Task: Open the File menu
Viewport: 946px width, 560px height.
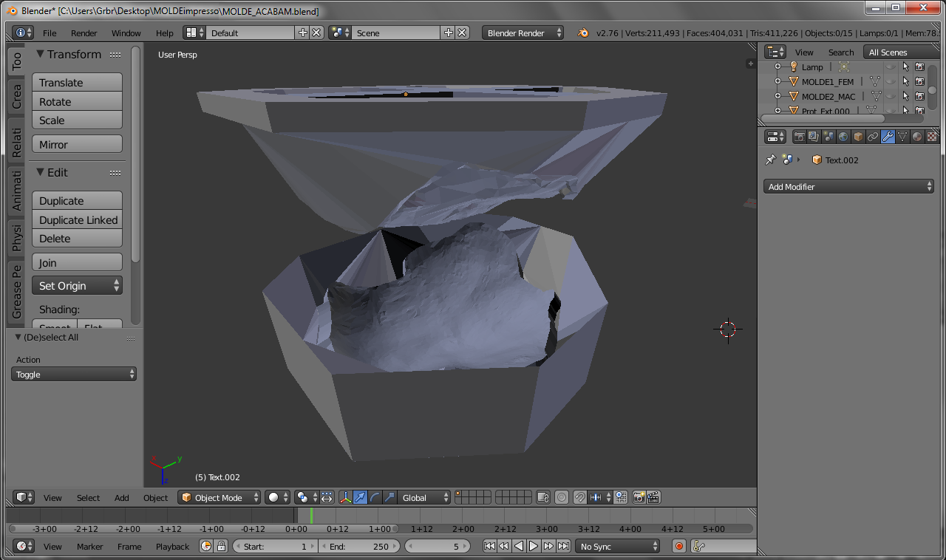Action: pyautogui.click(x=50, y=33)
